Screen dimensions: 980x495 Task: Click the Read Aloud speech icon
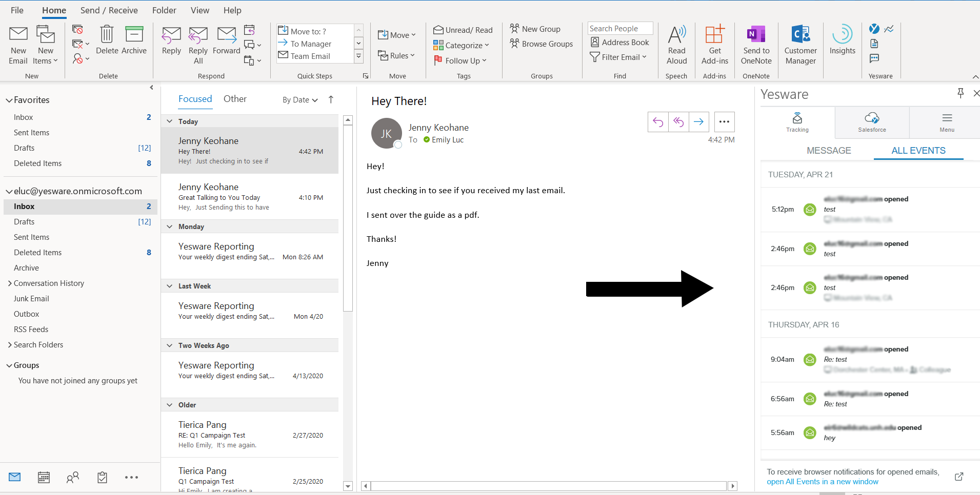[x=676, y=44]
